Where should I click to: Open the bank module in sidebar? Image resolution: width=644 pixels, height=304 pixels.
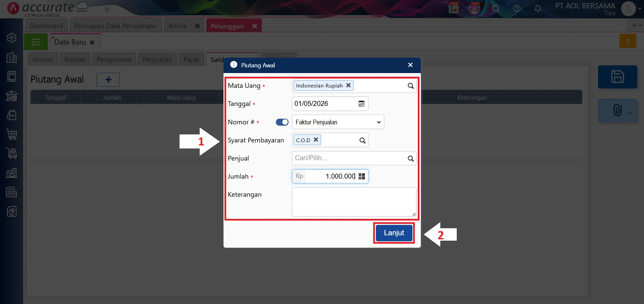[12, 96]
